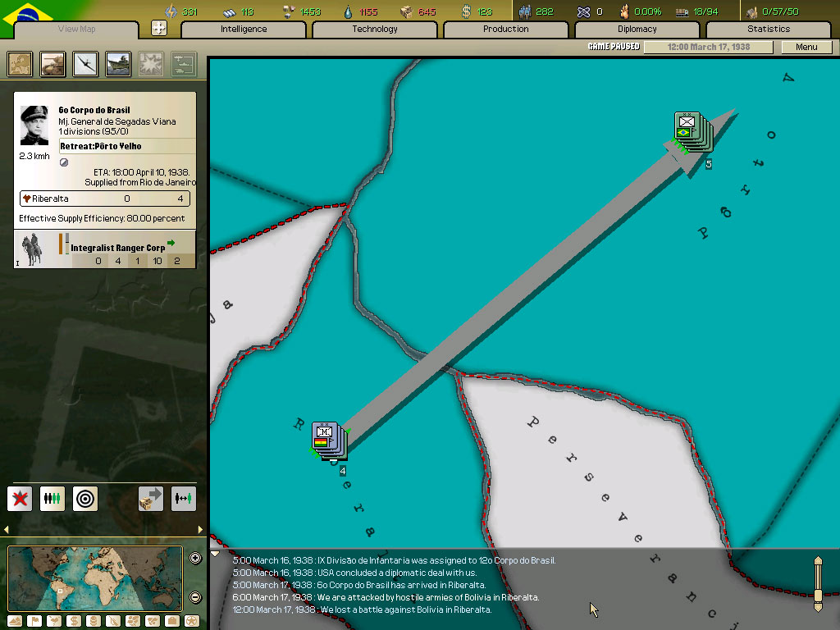Zoom in the map with plus button
Screen dimensions: 840x630
195,559
